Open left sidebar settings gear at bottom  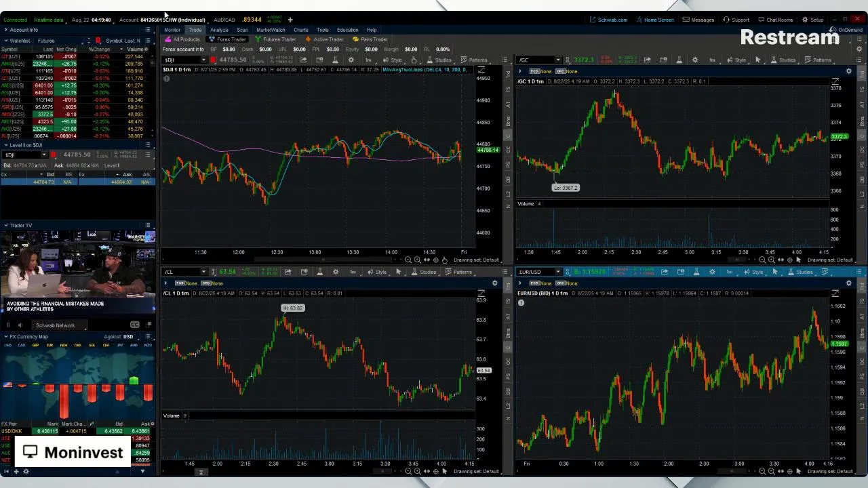(26, 472)
